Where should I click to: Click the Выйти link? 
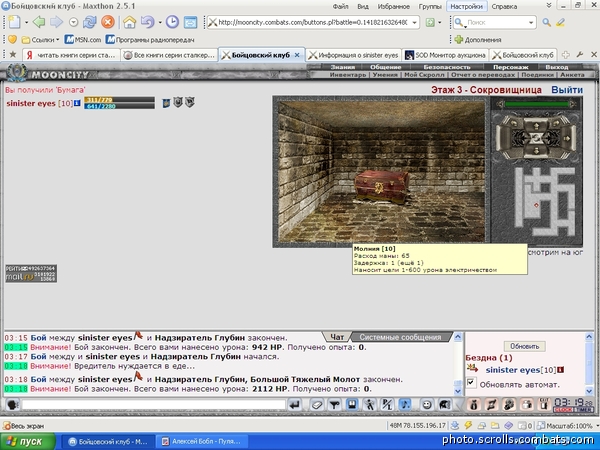(x=567, y=90)
